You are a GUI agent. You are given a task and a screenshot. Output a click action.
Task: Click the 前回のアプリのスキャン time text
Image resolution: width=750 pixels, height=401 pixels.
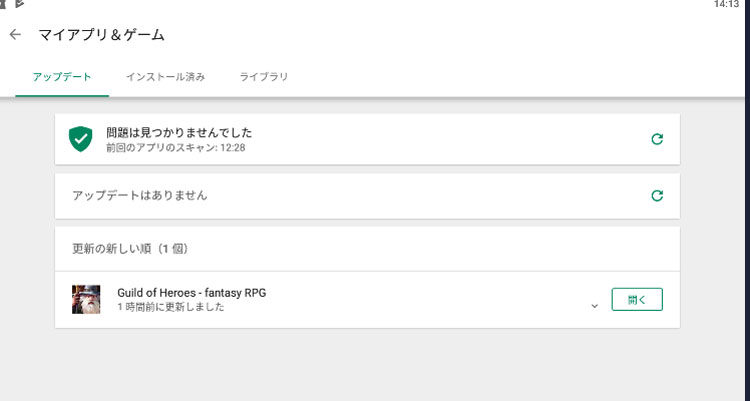pyautogui.click(x=176, y=148)
